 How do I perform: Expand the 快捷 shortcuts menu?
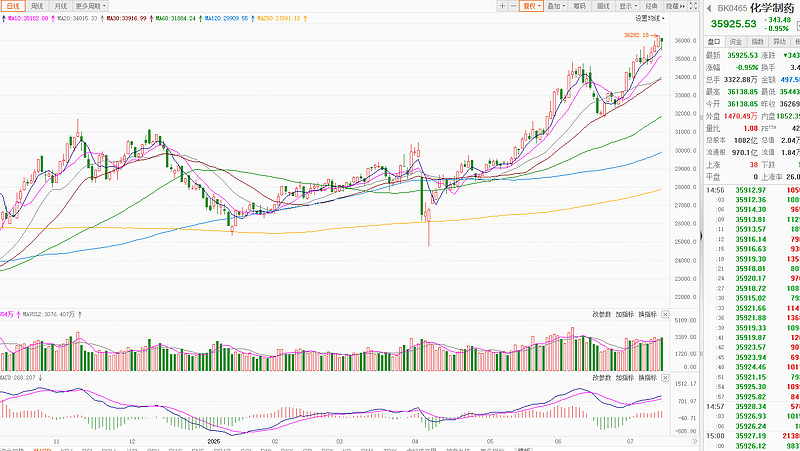tap(674, 6)
